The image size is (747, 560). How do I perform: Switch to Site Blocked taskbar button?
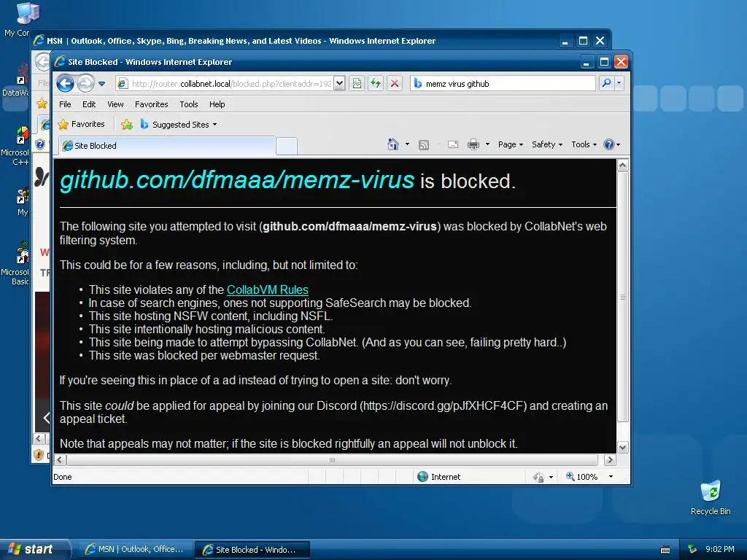(x=252, y=550)
